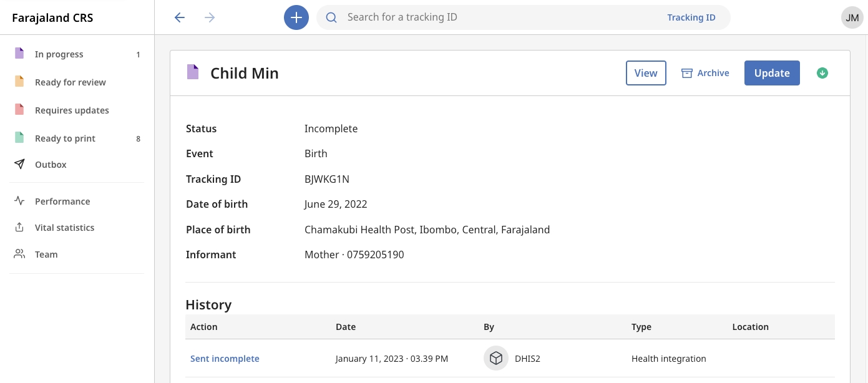Go to Ready to print list
This screenshot has width=868, height=383.
pos(65,138)
